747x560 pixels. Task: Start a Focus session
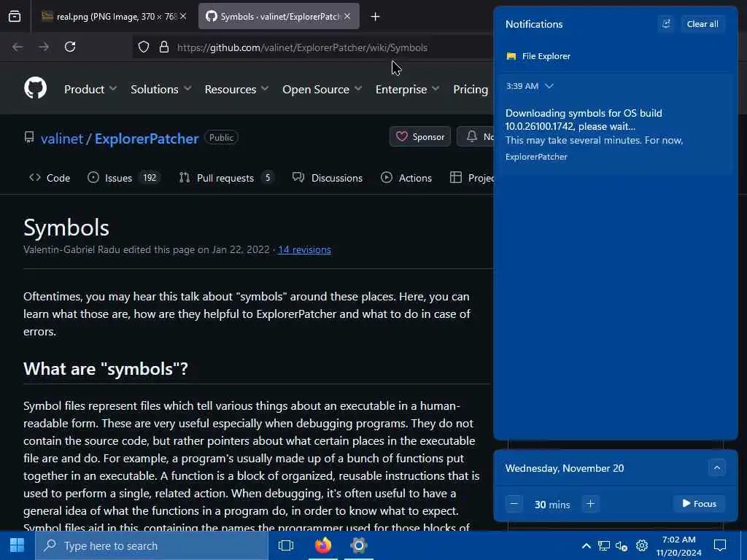click(699, 504)
